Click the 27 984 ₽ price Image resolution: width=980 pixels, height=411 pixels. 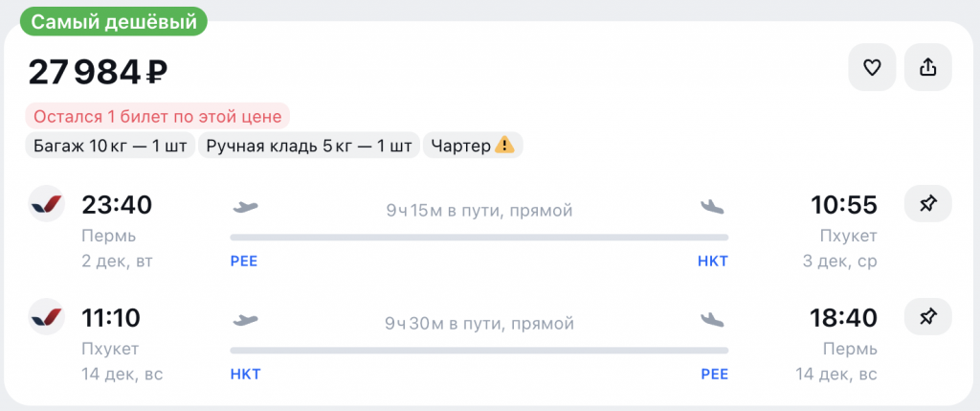(x=99, y=72)
